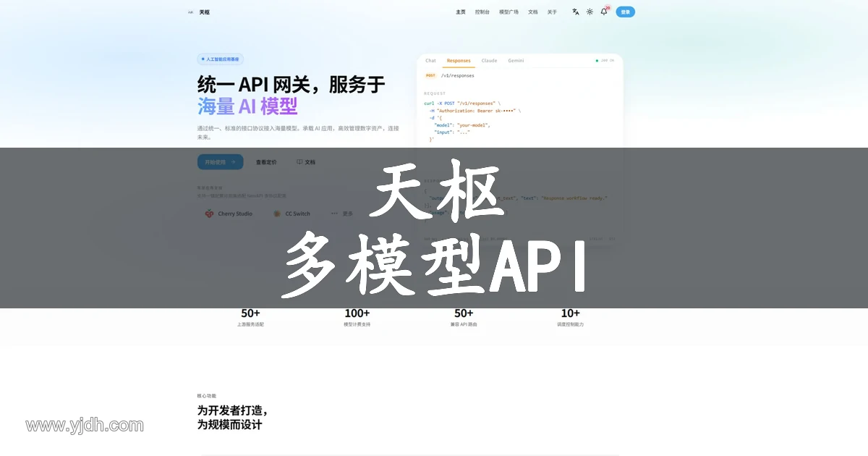The width and height of the screenshot is (868, 456).
Task: Click the REQUEST section label
Action: (x=435, y=93)
